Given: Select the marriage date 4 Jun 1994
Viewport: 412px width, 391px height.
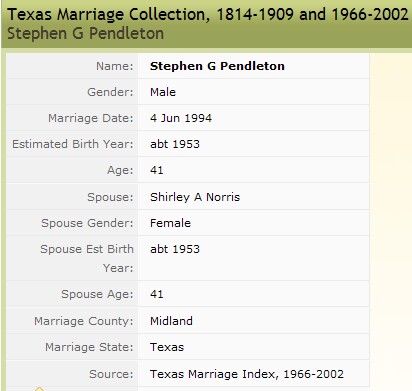Looking at the screenshot, I should click(x=181, y=118).
